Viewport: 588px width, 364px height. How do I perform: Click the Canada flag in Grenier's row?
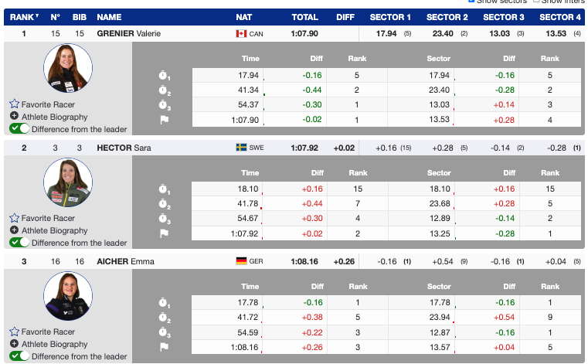[x=241, y=34]
